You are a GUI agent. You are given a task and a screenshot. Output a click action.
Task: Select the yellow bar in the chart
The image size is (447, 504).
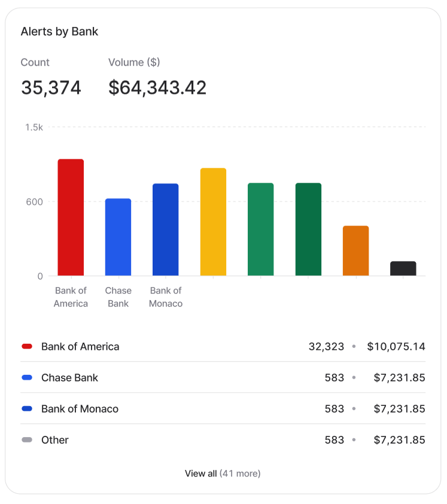213,222
